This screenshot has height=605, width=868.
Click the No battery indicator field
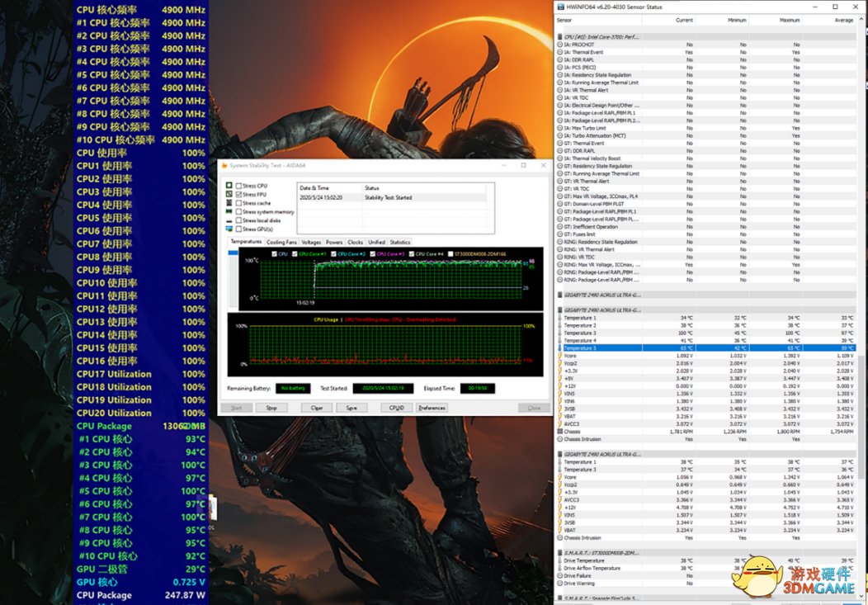coord(293,389)
